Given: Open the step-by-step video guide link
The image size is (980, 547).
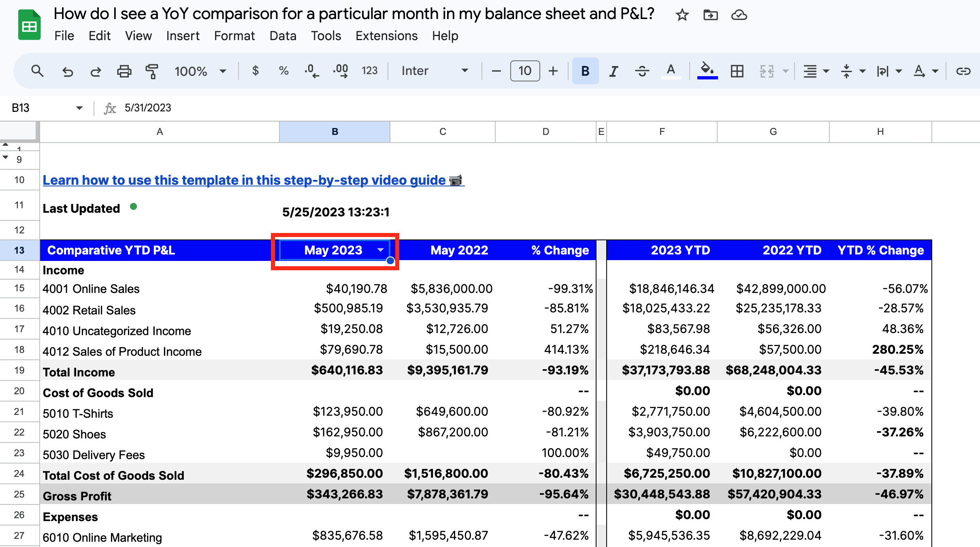Looking at the screenshot, I should (x=254, y=180).
